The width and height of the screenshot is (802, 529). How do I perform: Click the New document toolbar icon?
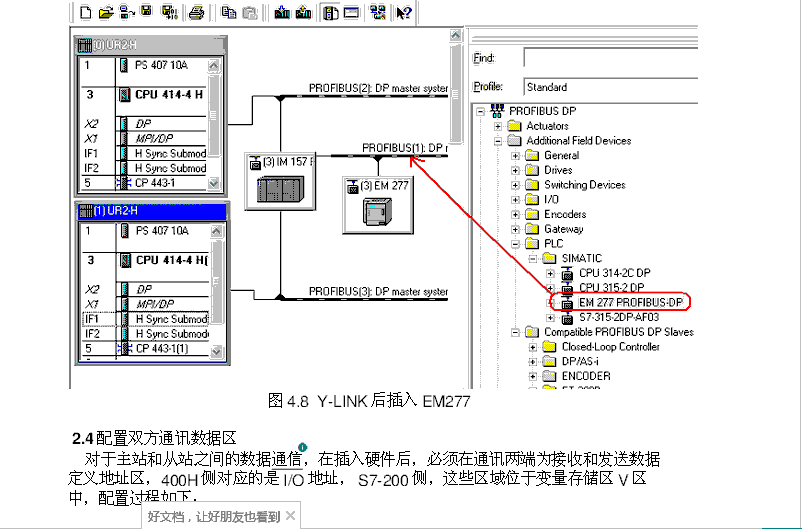tap(86, 12)
